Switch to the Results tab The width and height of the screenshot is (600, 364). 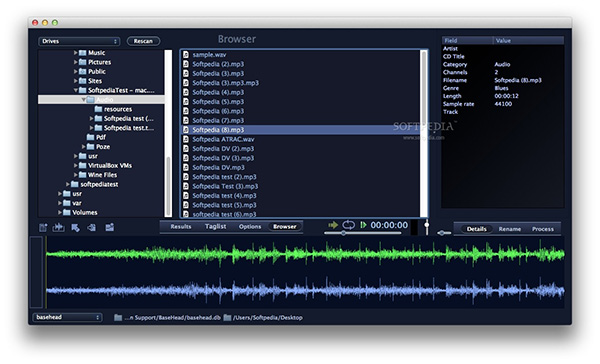(181, 227)
